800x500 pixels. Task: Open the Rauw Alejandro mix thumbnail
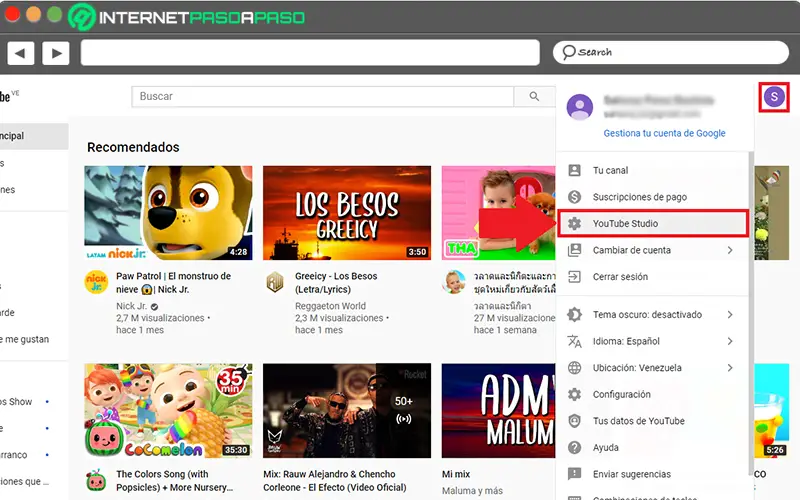tap(347, 411)
